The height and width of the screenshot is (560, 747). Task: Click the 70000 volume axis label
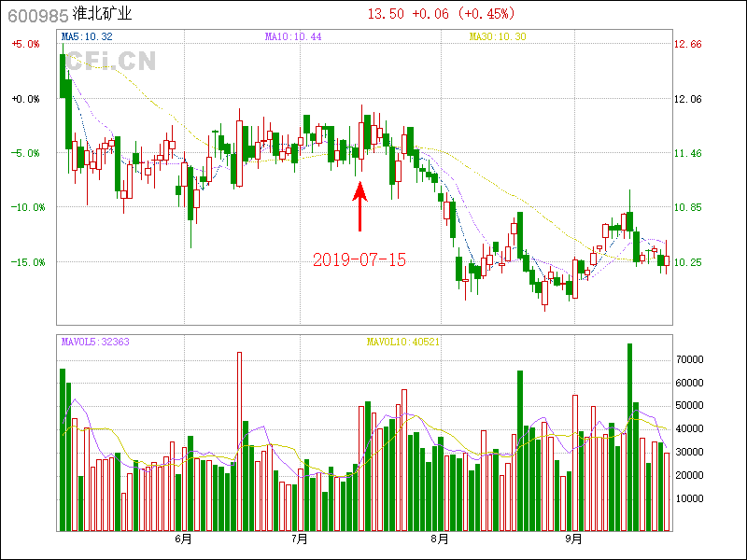point(689,359)
